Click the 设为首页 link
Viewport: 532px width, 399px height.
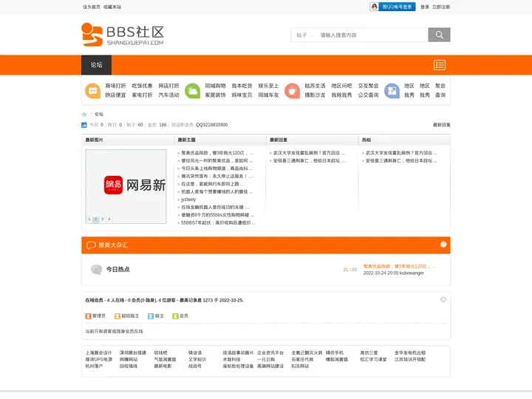[x=92, y=7]
